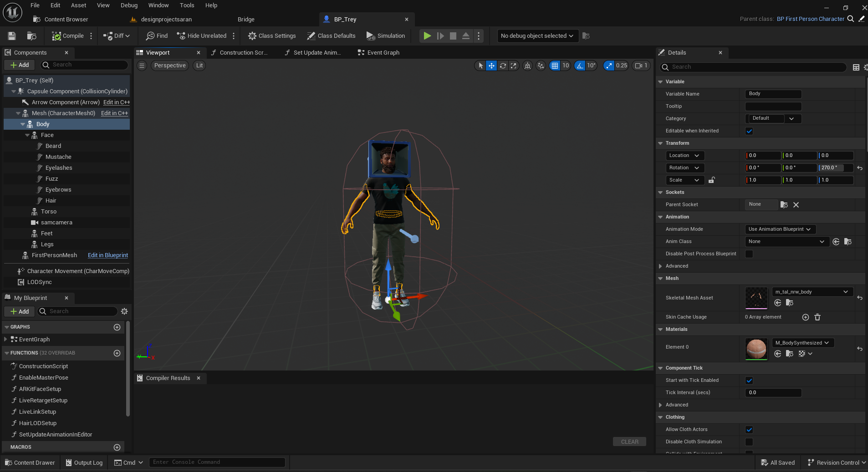Enable Disable Post Process Blueprint checkbox
Screen dimensions: 868x472
pyautogui.click(x=749, y=254)
